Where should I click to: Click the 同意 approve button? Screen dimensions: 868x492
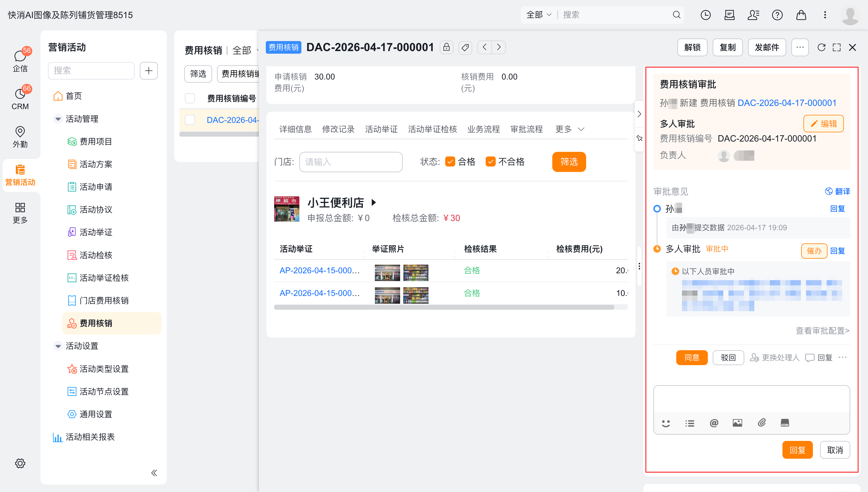coord(692,357)
